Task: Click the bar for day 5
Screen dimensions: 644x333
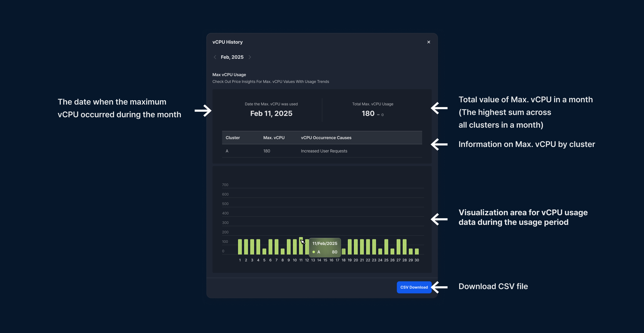Action: [x=264, y=251]
